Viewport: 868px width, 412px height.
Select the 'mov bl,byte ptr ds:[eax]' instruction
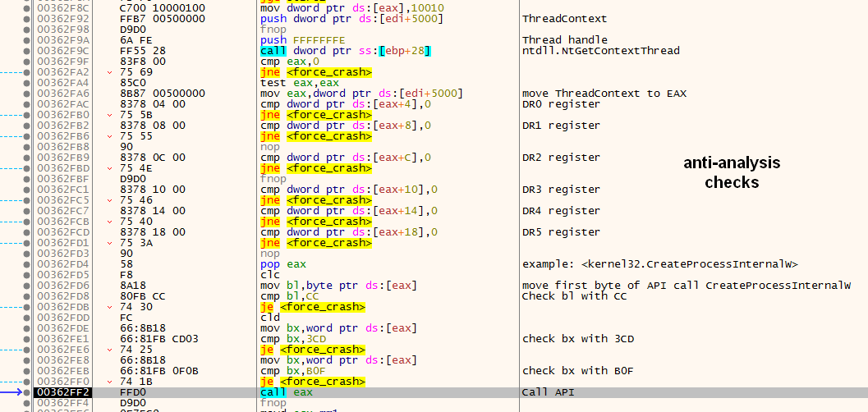click(x=339, y=286)
